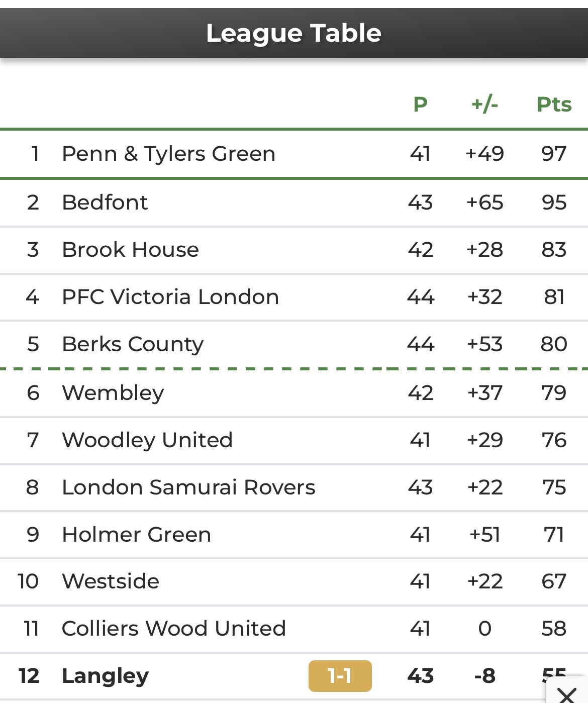Sort by the Pts column header
588x703 pixels.
pos(554,105)
